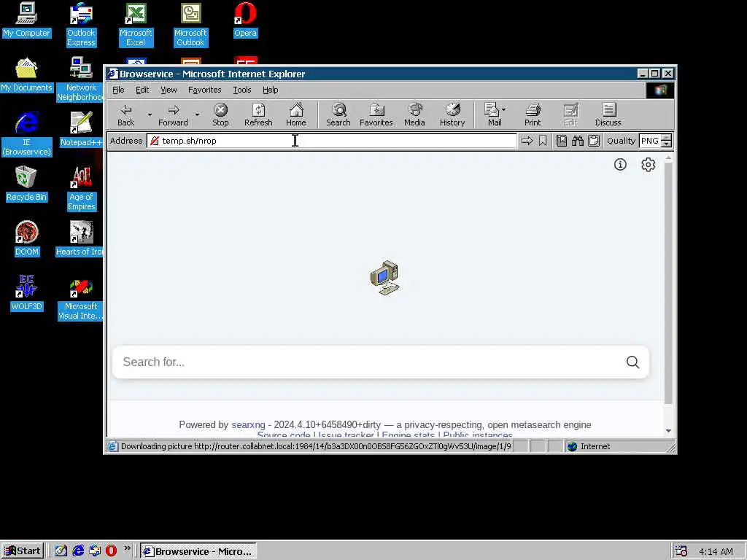Go back with the Back toolbar button

point(125,114)
